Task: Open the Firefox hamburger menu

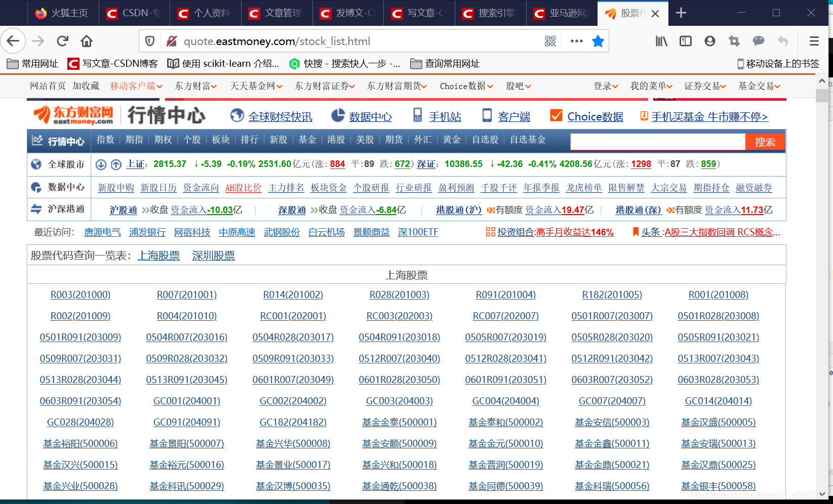Action: [814, 41]
